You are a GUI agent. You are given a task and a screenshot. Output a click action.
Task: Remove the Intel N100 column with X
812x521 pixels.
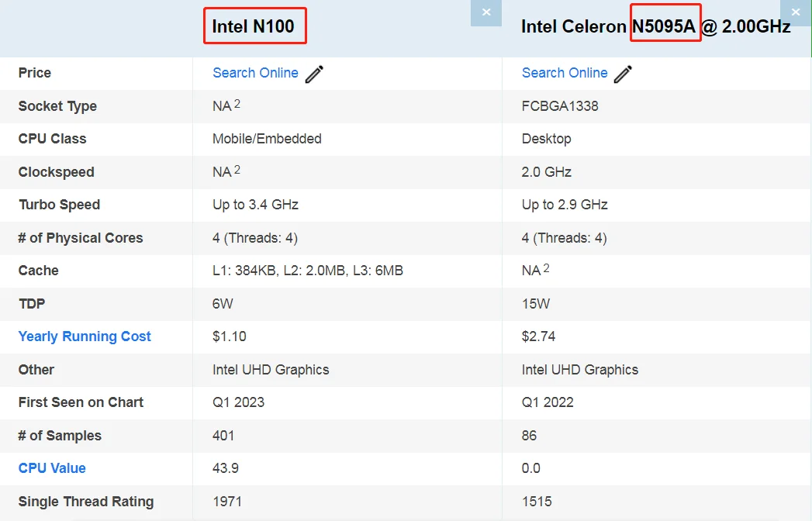486,13
